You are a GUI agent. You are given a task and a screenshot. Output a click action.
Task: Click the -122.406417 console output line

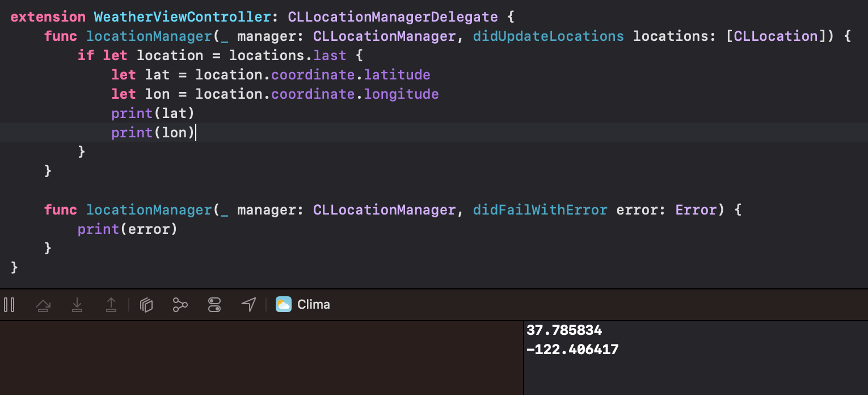tap(572, 349)
